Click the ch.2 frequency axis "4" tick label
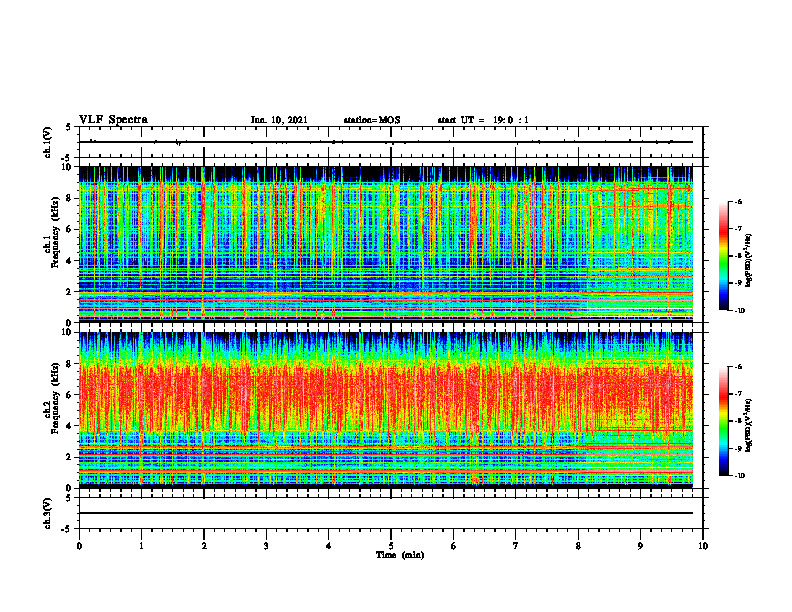This screenshot has width=792, height=612. (x=69, y=426)
